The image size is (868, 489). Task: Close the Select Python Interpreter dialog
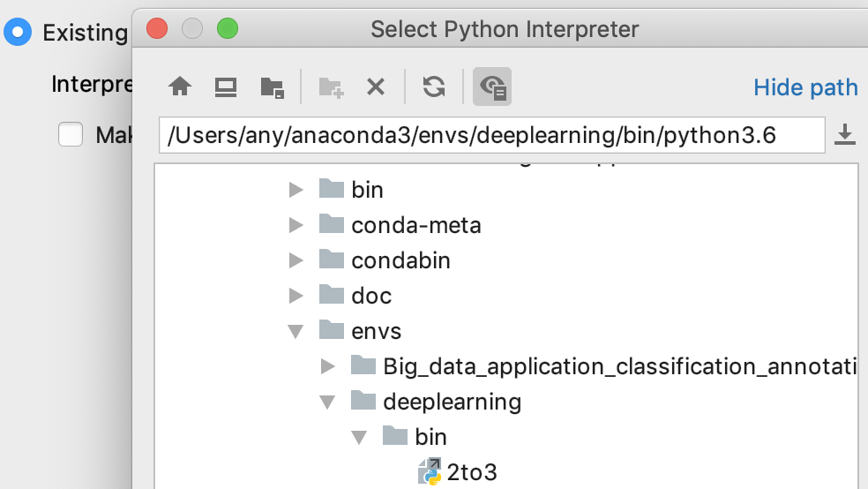coord(157,29)
